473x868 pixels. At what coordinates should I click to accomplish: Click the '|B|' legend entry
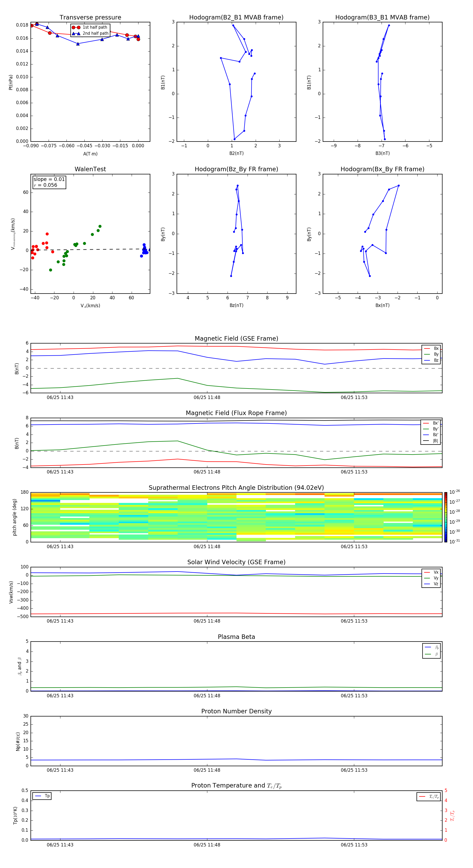click(431, 441)
